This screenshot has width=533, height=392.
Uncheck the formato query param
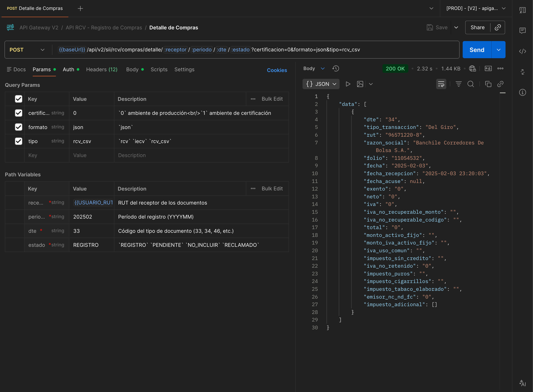19,127
